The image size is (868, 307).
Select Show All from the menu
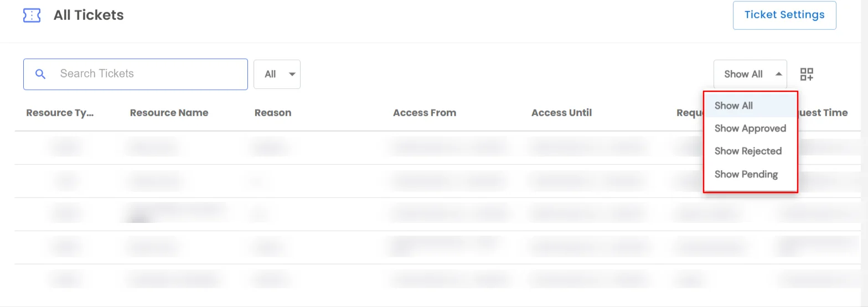pyautogui.click(x=733, y=106)
